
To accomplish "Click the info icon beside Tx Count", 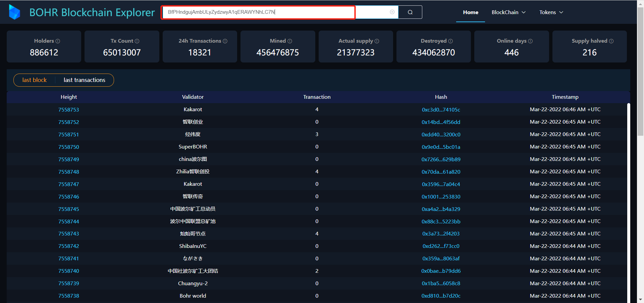I will pyautogui.click(x=137, y=41).
